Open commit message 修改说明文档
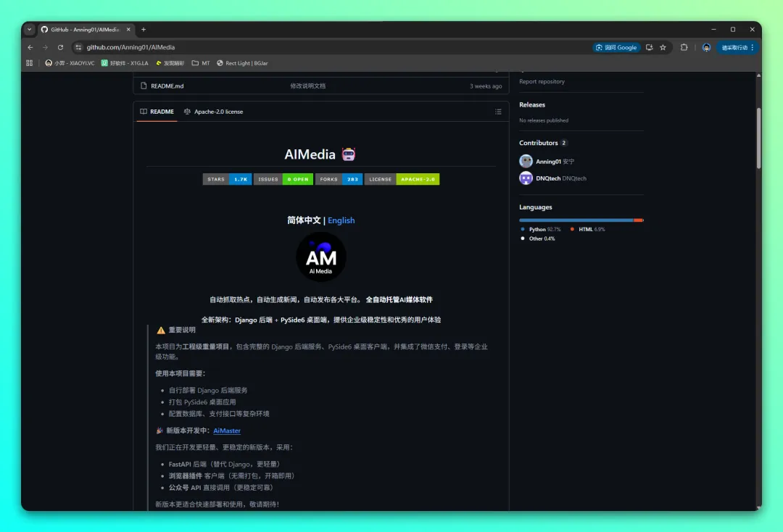 pyautogui.click(x=307, y=86)
